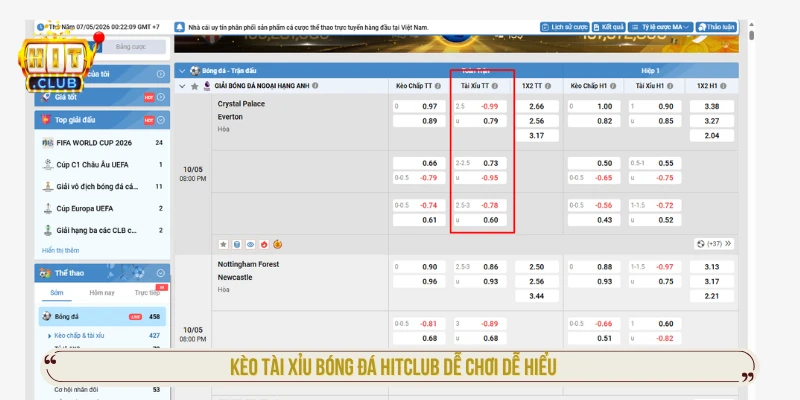Pick Crystal Palace 1X2 TT odds 2.66
The height and width of the screenshot is (400, 800).
[x=537, y=107]
